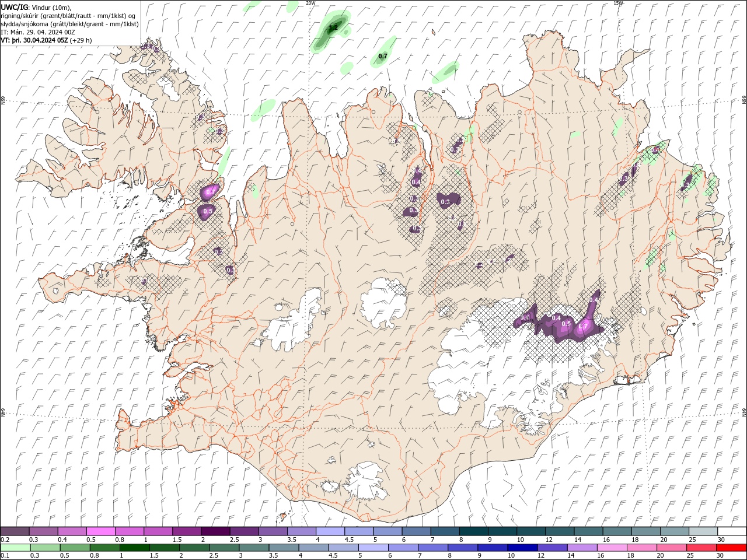Click the '18' label under the snow scale
The height and width of the screenshot is (560, 747).
(x=635, y=540)
